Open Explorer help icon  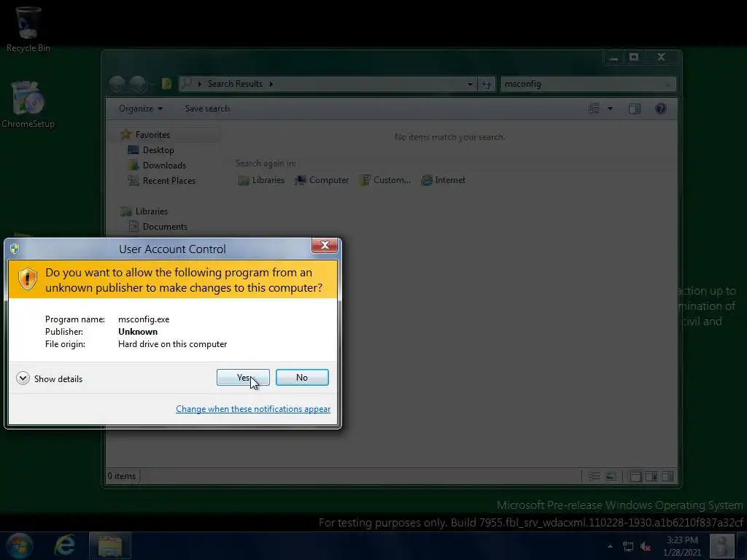coord(661,109)
